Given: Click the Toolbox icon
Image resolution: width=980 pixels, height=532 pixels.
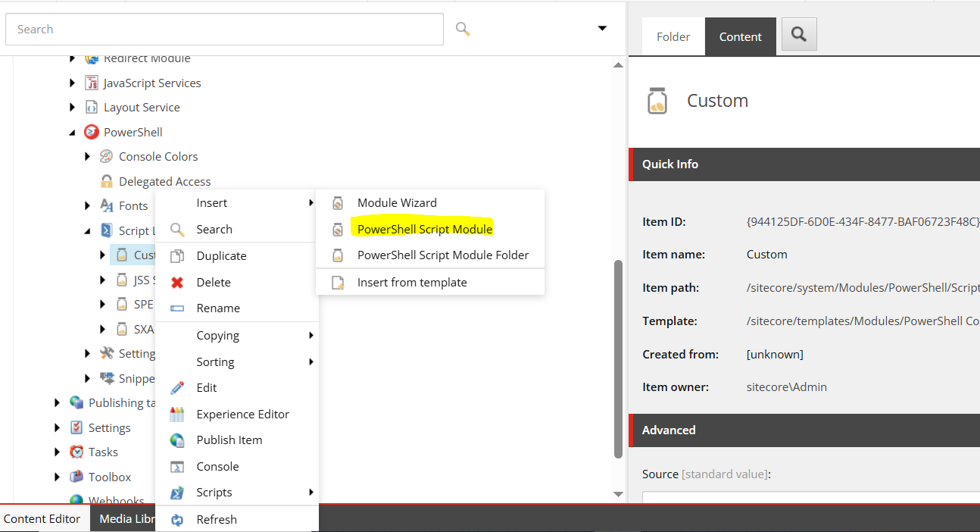Looking at the screenshot, I should point(76,477).
